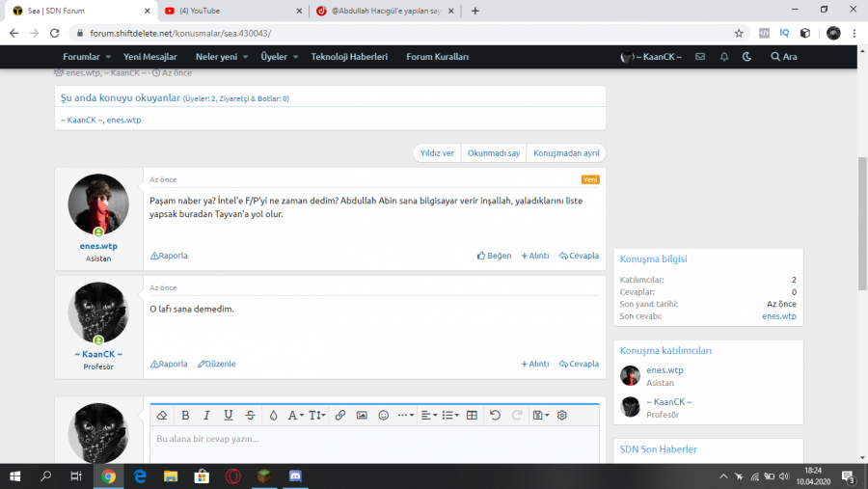Open Üyeler menu item
Viewport: 868px width, 489px height.
(x=274, y=57)
